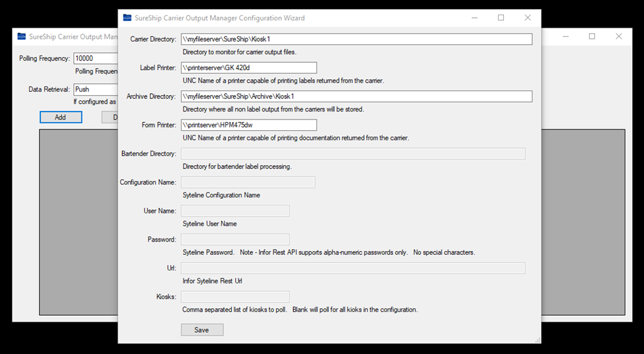
Task: Maximize the Configuration Wizard window
Action: (501, 18)
